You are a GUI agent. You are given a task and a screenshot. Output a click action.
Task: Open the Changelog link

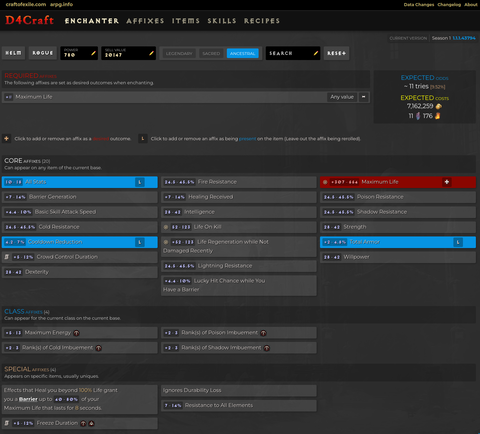(449, 5)
